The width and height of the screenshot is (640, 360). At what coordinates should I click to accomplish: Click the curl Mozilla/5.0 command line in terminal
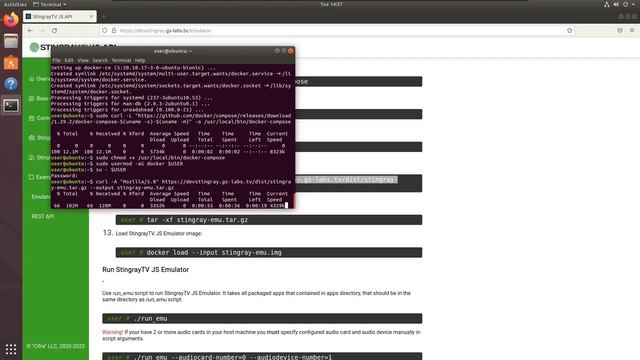171,184
